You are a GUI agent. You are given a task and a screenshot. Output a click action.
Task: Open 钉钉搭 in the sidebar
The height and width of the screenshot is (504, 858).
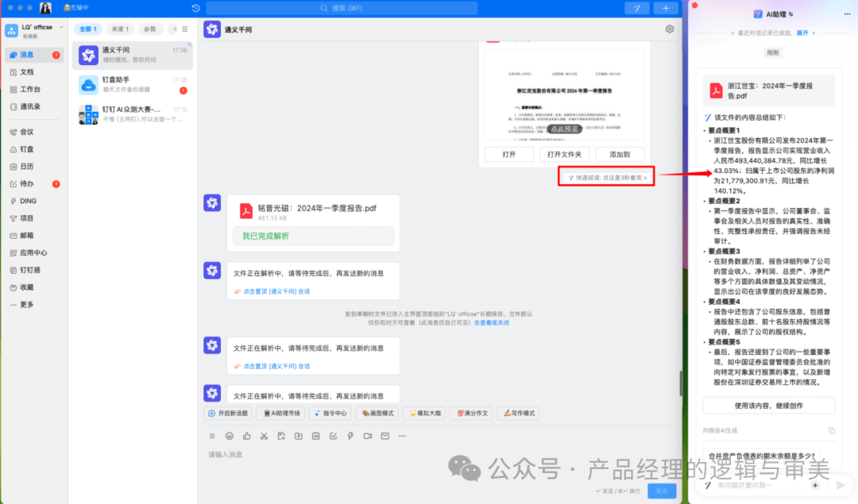[25, 270]
